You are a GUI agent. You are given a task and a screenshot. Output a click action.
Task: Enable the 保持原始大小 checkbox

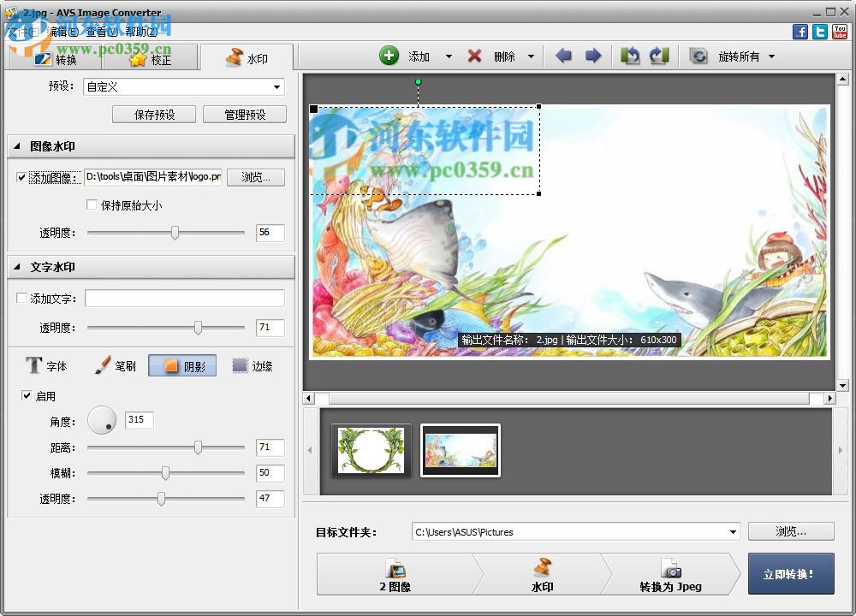click(x=92, y=205)
